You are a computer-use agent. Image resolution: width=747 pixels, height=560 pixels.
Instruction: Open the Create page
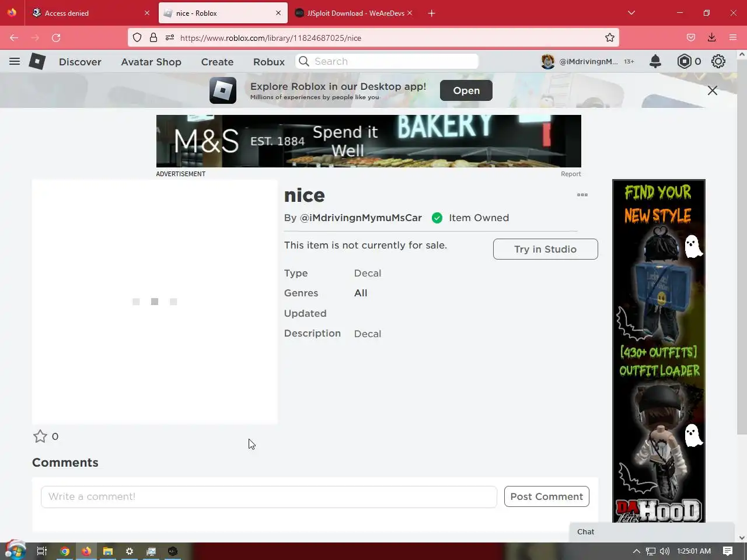[x=217, y=62]
